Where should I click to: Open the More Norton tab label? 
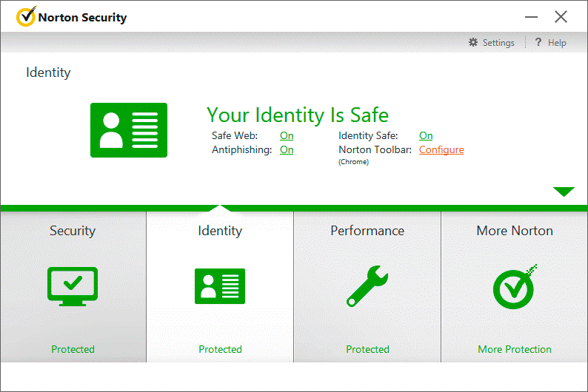[x=515, y=231]
